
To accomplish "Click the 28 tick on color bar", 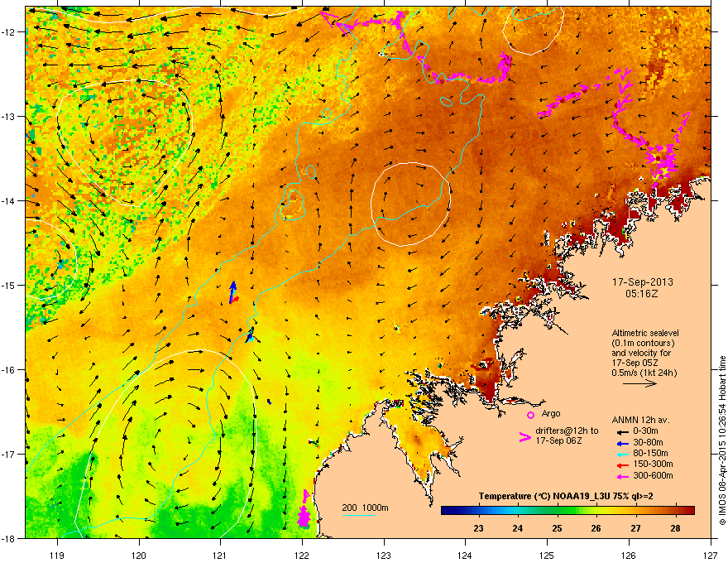I will [676, 528].
